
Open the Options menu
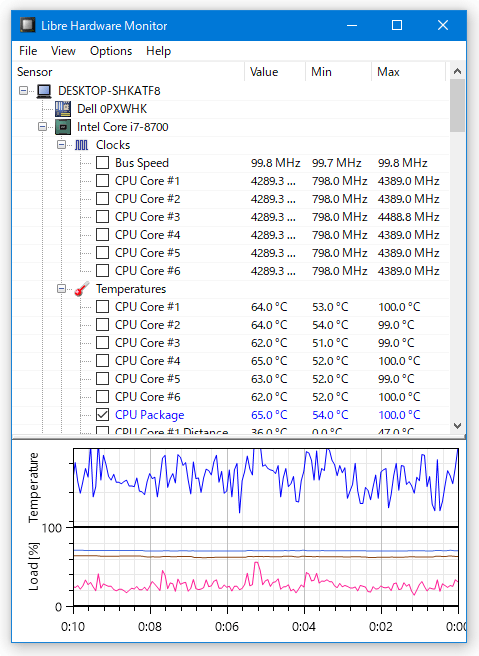click(111, 51)
